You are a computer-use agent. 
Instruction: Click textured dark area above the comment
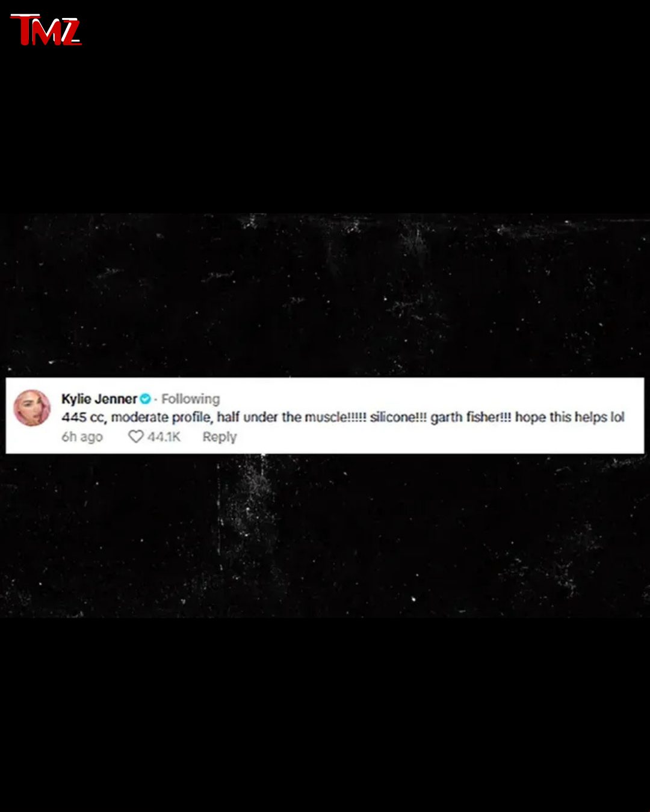pos(325,295)
